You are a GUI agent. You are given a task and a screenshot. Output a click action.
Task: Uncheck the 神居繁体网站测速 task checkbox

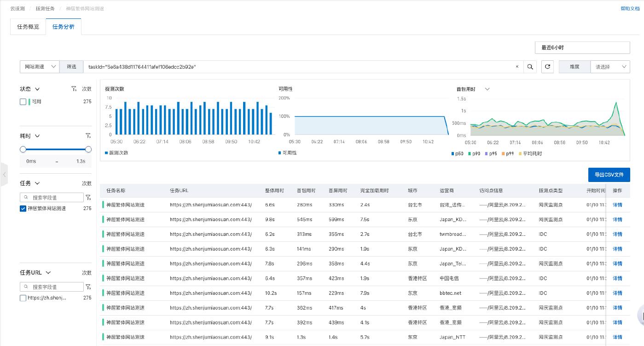click(23, 209)
